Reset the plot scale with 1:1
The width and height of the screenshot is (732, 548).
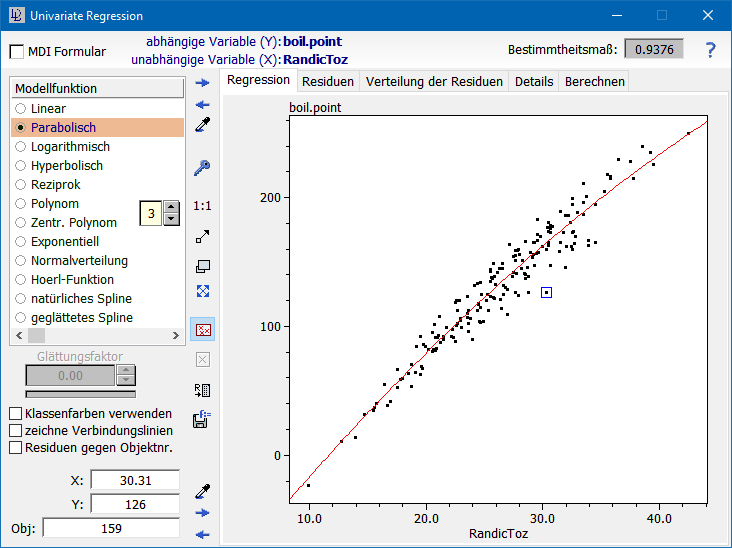coord(202,205)
